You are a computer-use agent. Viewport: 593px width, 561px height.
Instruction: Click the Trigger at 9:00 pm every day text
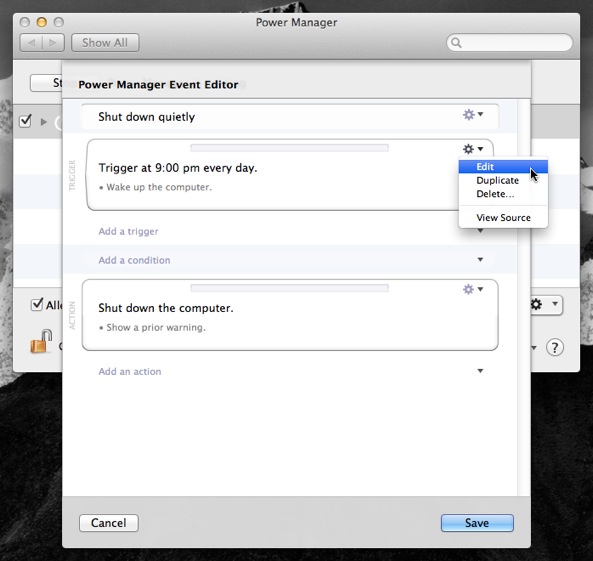click(178, 168)
